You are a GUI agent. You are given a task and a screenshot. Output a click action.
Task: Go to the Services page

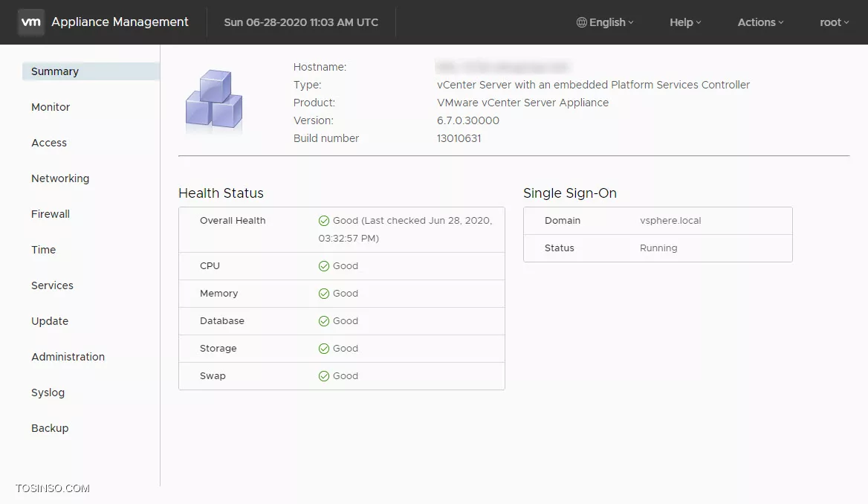click(x=52, y=285)
